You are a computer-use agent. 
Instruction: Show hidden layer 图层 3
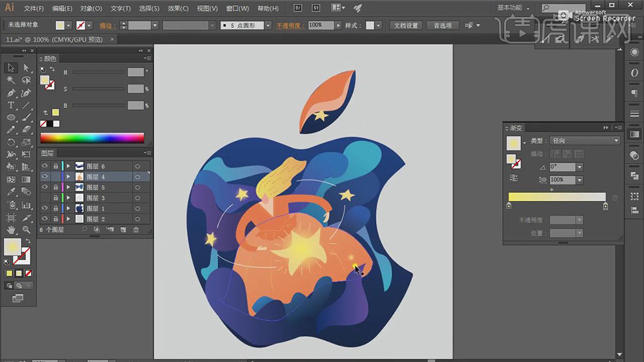[44, 198]
